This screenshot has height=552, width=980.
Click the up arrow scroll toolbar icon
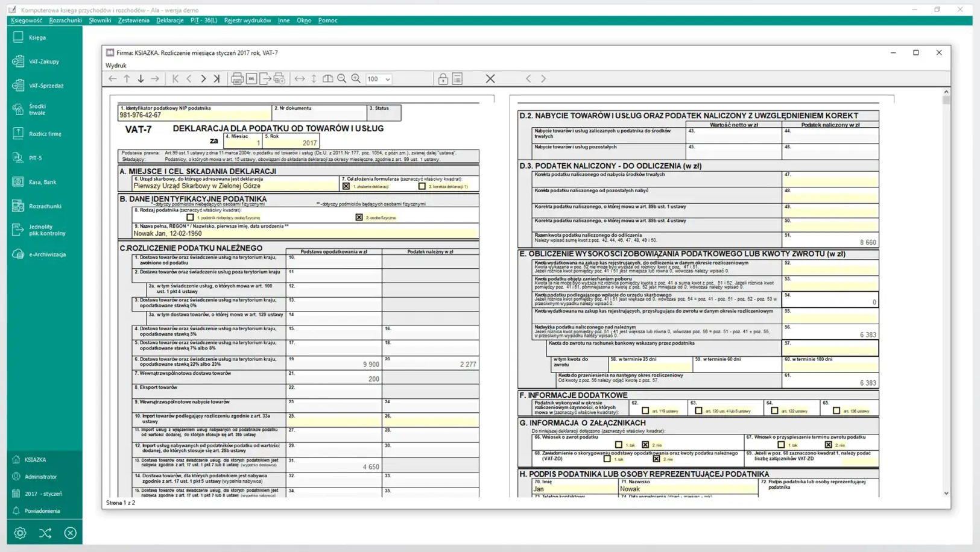coord(127,79)
